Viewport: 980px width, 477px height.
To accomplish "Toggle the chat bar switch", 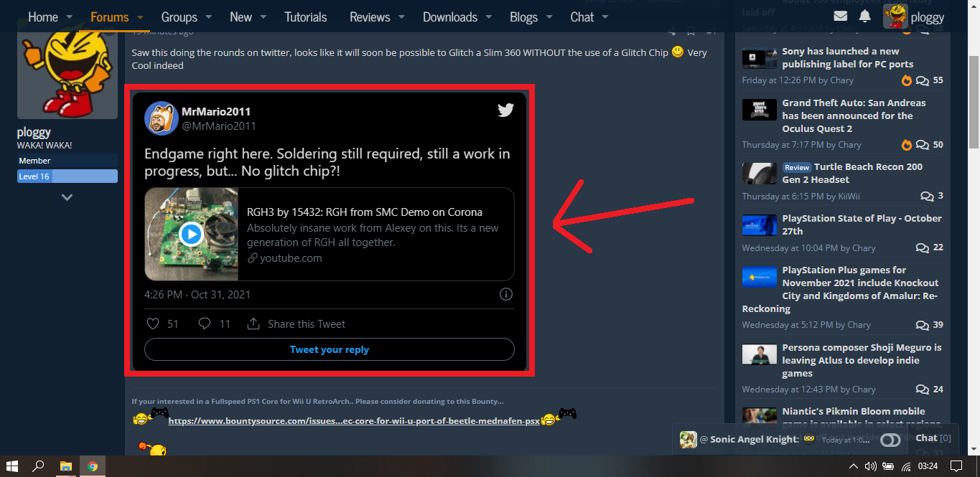I will 890,440.
